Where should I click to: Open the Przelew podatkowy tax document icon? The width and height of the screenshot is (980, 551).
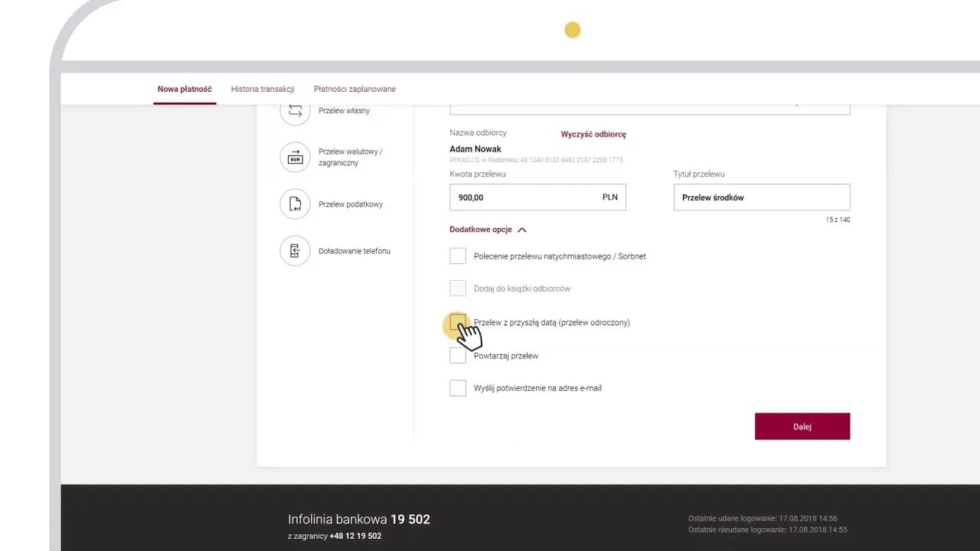coord(295,204)
